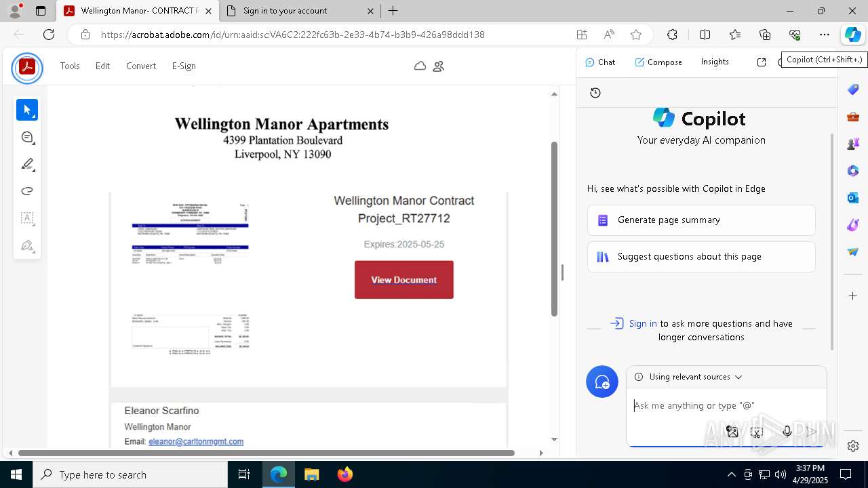Select the signature pen tool

coord(27,245)
